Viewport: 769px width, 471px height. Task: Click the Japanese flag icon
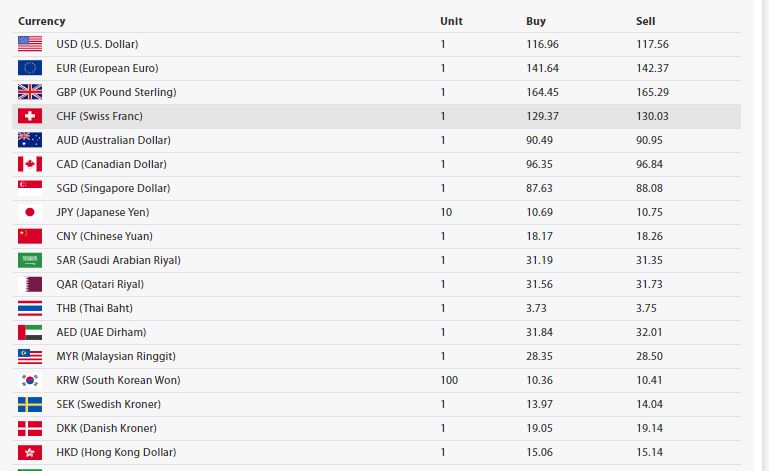pyautogui.click(x=30, y=212)
